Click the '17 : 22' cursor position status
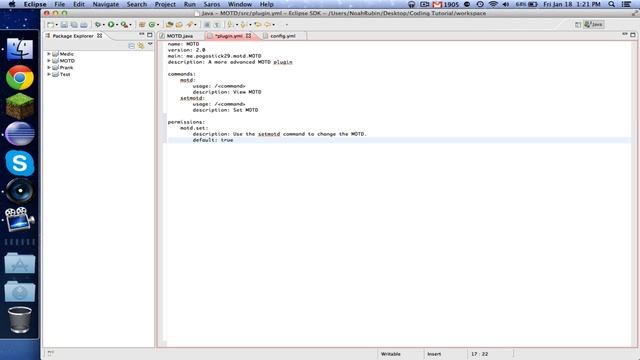Screen dimensions: 640x360 (480, 354)
